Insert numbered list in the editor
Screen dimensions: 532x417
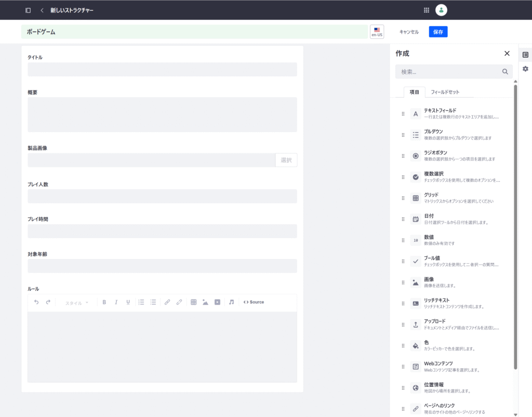pos(141,302)
